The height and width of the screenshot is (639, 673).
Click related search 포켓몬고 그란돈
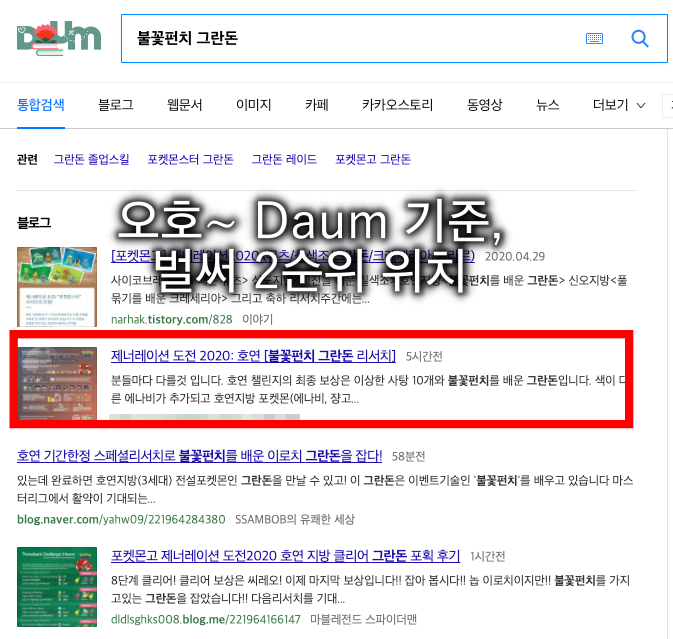click(x=373, y=159)
